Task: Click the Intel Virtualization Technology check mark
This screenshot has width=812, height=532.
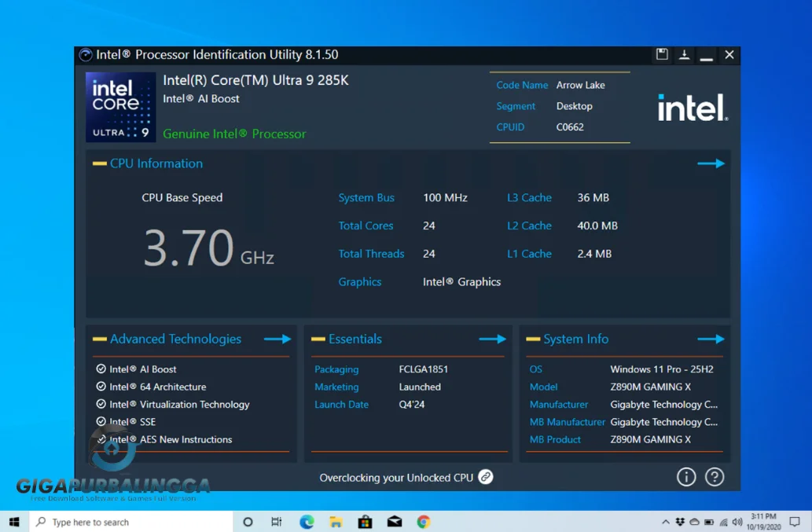Action: click(x=101, y=404)
